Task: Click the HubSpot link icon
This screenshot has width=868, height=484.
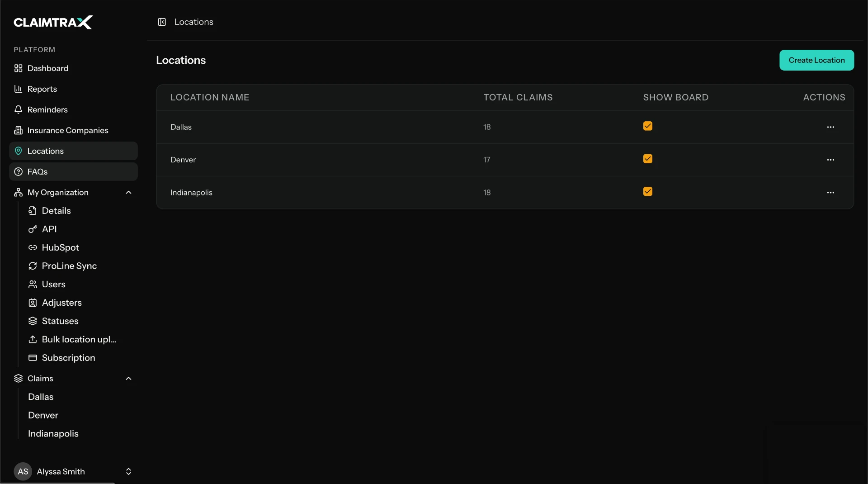Action: 33,247
